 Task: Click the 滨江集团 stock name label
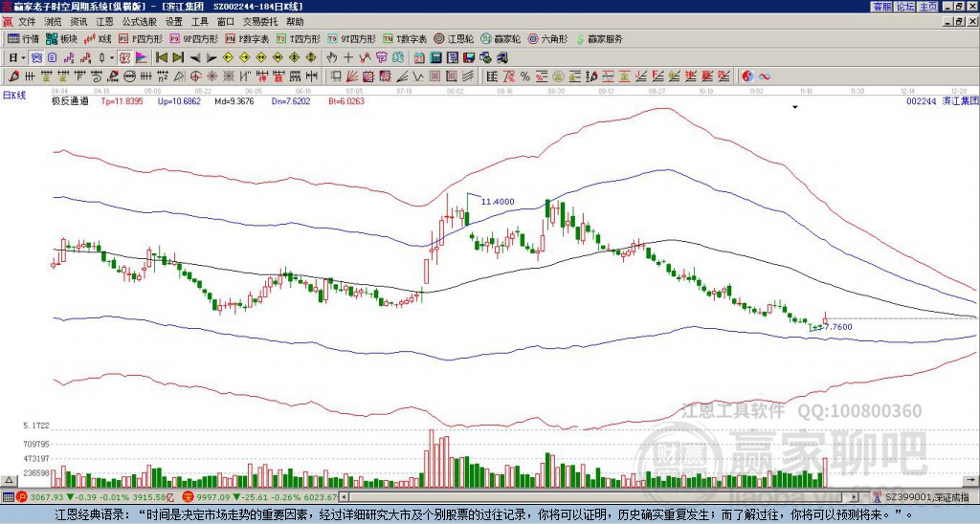pos(960,100)
